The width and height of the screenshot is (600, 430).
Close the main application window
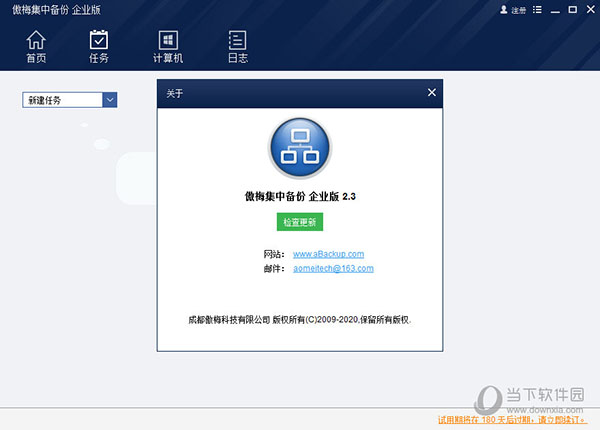pos(590,10)
